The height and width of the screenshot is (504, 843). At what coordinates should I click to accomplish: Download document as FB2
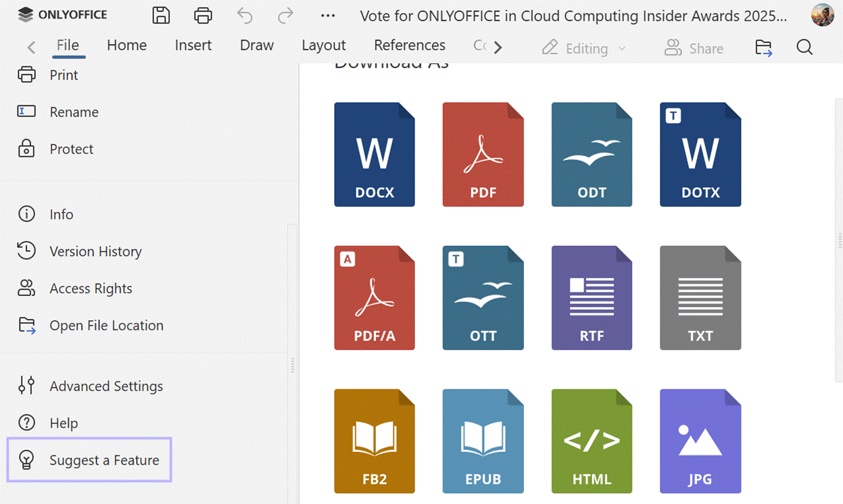point(375,441)
